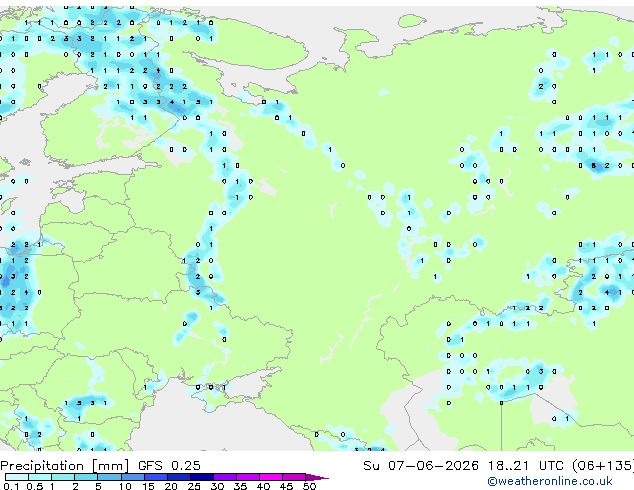Click the 'Precipitation [mm]' title text
This screenshot has width=634, height=490.
pyautogui.click(x=65, y=466)
